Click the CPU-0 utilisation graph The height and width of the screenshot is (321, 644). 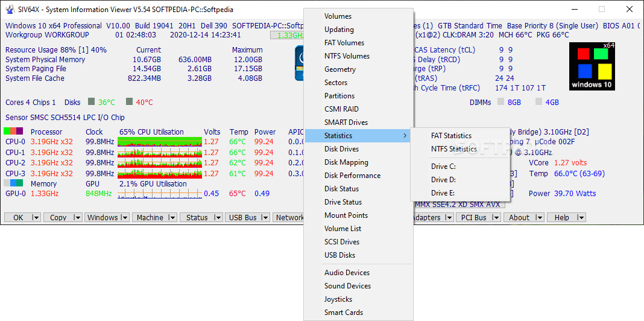pyautogui.click(x=160, y=142)
